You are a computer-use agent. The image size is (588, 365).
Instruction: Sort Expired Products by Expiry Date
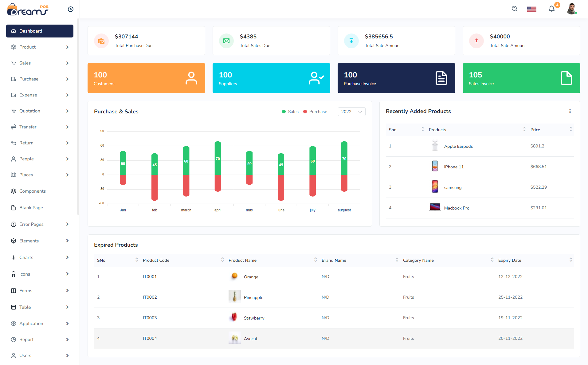pos(571,260)
